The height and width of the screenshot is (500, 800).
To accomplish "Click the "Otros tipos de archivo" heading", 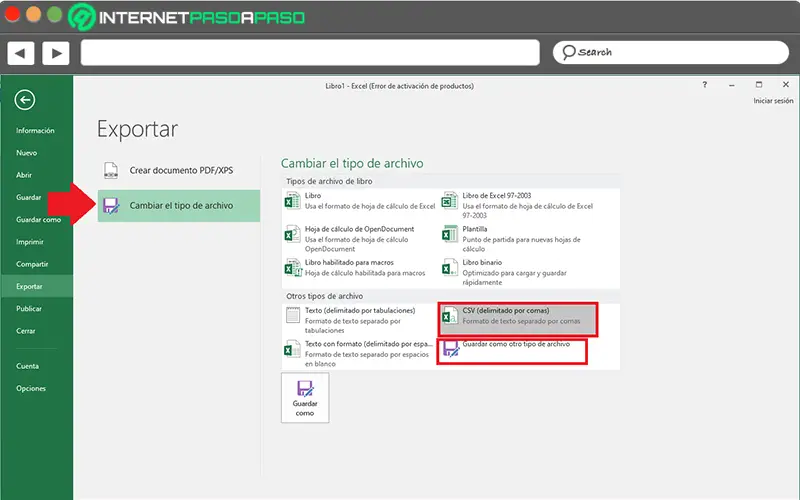I will [x=324, y=296].
